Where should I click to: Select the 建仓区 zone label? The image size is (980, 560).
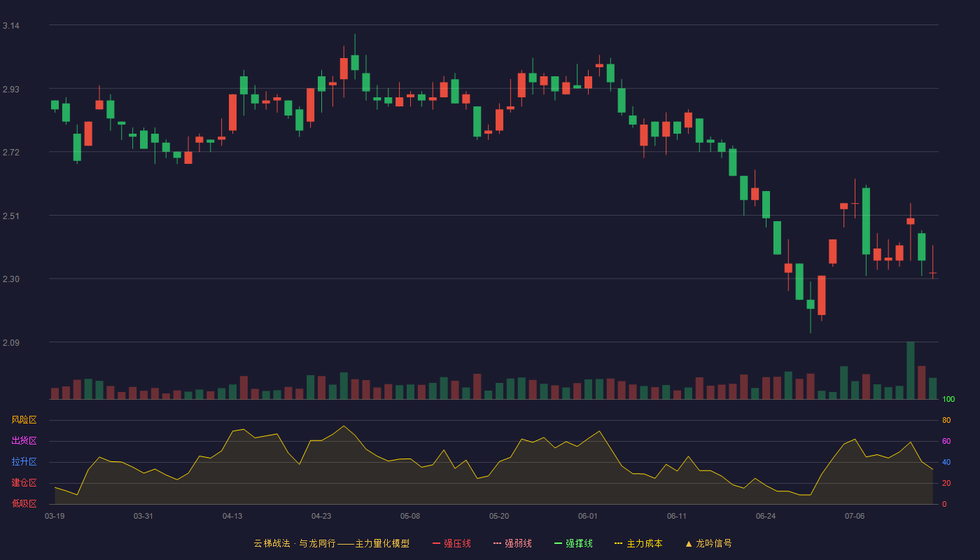point(24,483)
